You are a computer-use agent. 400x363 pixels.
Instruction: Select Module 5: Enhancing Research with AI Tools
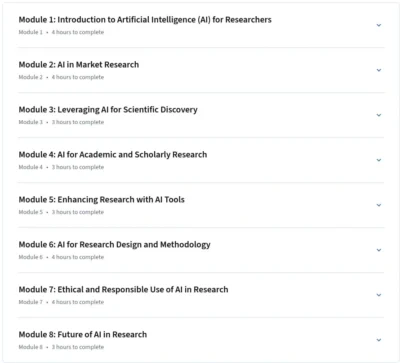click(x=101, y=200)
